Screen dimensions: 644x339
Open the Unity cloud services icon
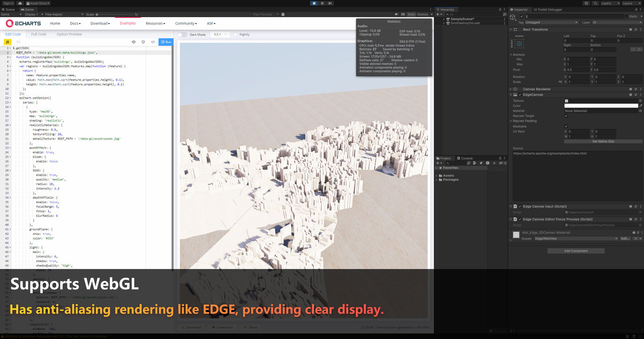point(20,3)
